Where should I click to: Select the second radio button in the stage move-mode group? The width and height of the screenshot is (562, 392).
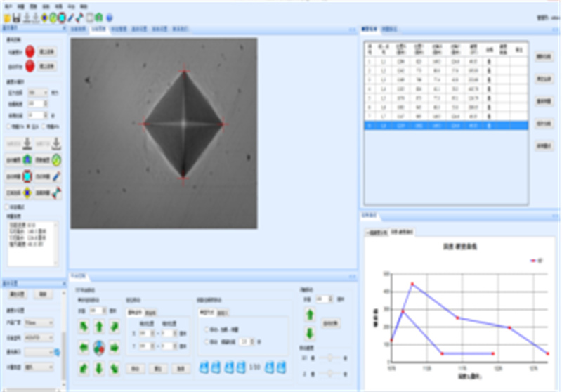[204, 341]
